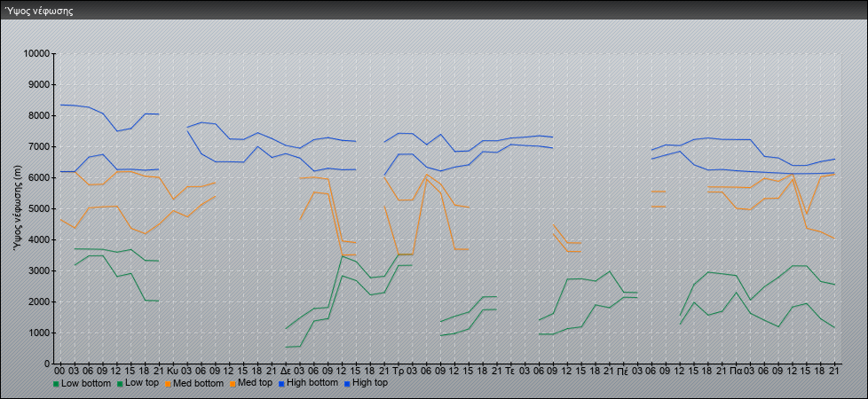The height and width of the screenshot is (399, 868).
Task: Click the 'Δε' day label on x-axis
Action: point(286,371)
